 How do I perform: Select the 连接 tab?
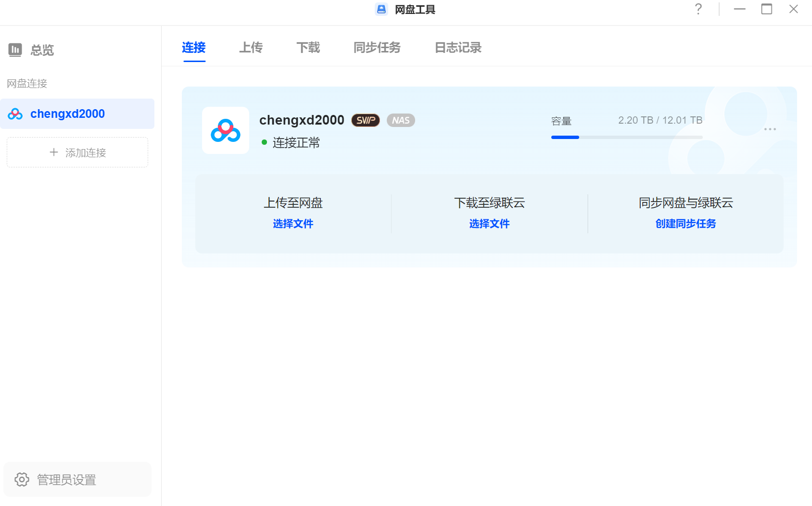point(194,48)
